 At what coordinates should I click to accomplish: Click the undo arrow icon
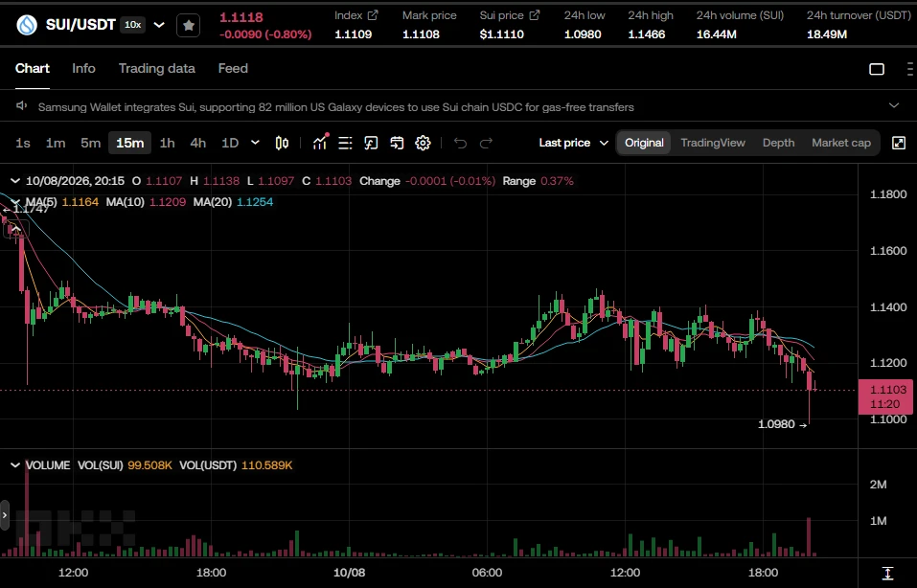tap(460, 143)
